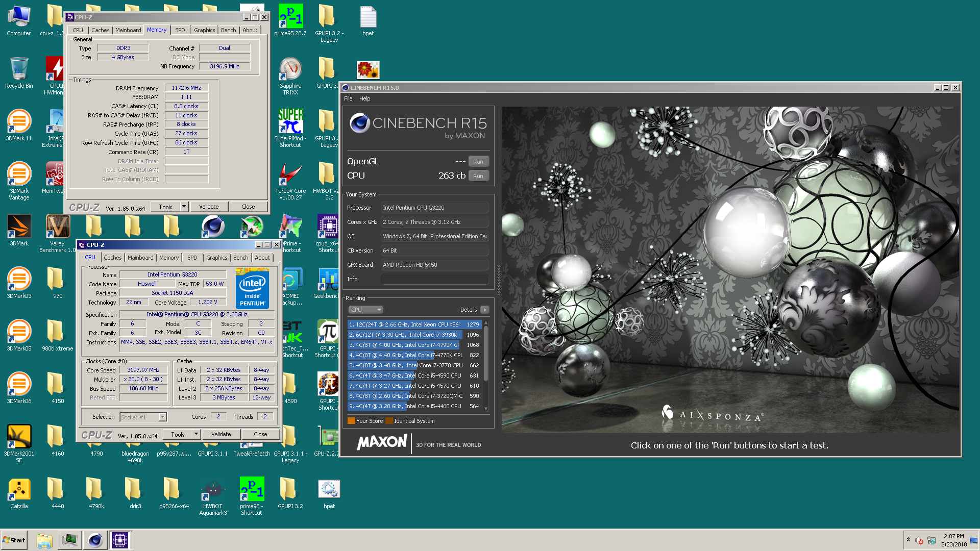Open the Computer desktop icon
980x551 pixels.
19,21
